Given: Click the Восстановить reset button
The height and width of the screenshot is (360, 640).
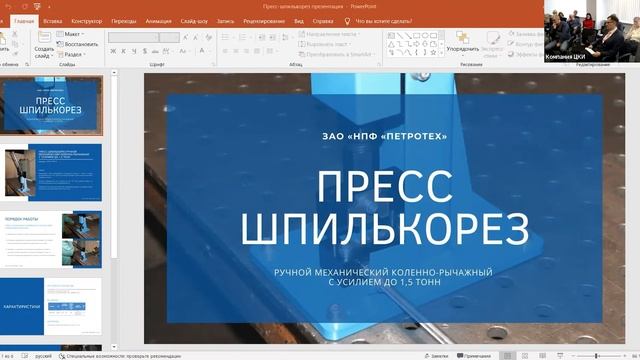Looking at the screenshot, I should pos(77,44).
